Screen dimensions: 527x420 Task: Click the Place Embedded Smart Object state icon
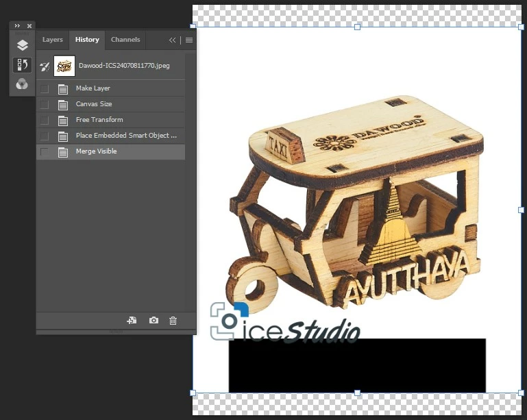tap(63, 136)
